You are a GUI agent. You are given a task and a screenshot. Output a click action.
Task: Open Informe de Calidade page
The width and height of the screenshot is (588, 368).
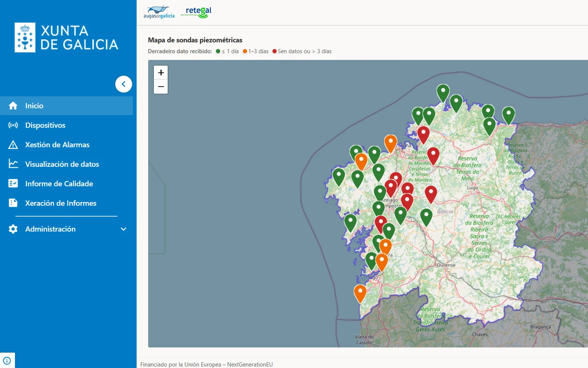click(x=66, y=184)
